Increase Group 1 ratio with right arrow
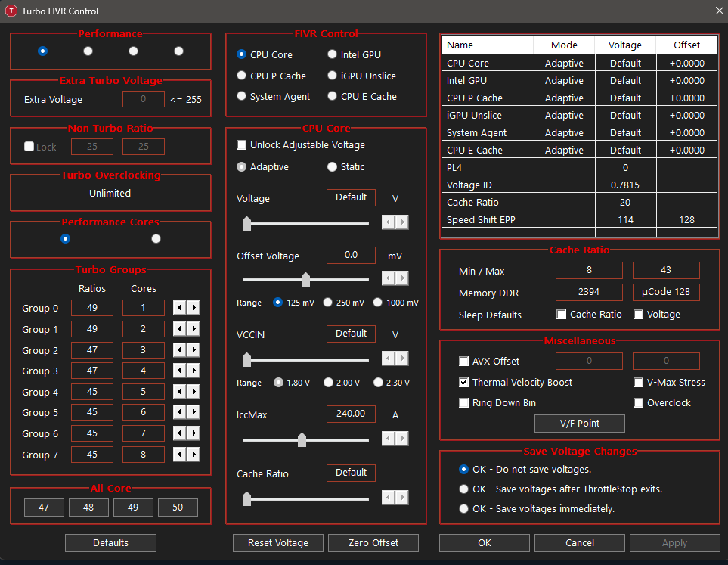This screenshot has width=728, height=565. (x=194, y=328)
